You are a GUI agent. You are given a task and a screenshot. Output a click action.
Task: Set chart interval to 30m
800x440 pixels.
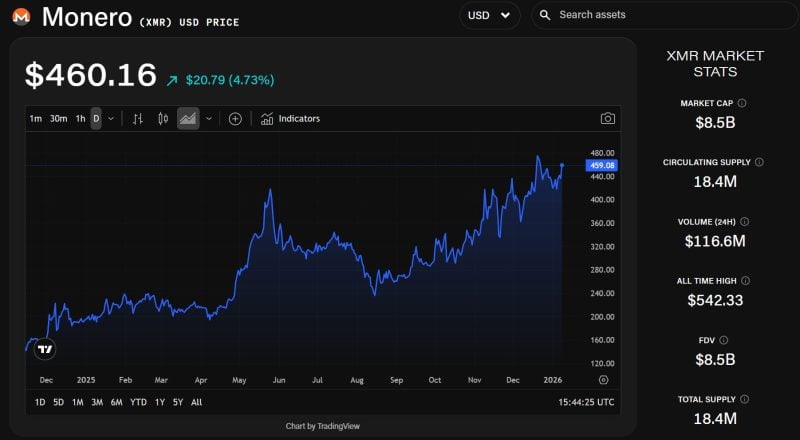[x=59, y=119]
